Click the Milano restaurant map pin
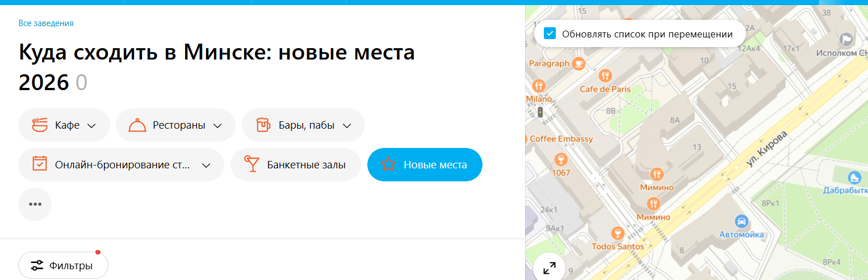868x280 pixels. 539,86
